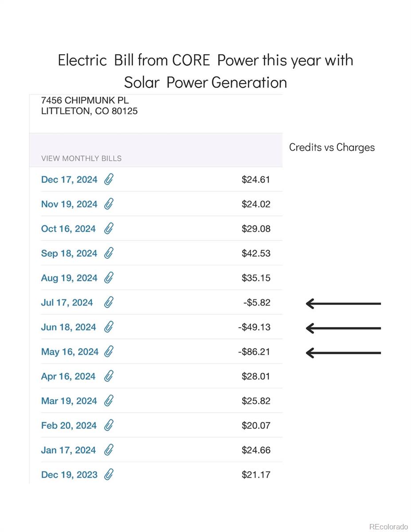
Task: Open the Jun 18, 2024 attachment paperclip
Action: coord(109,327)
